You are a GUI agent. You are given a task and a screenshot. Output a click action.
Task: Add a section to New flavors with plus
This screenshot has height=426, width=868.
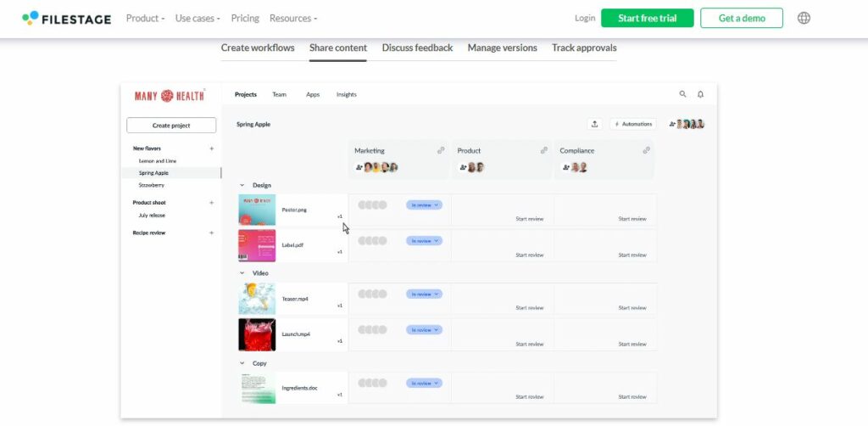pos(211,149)
